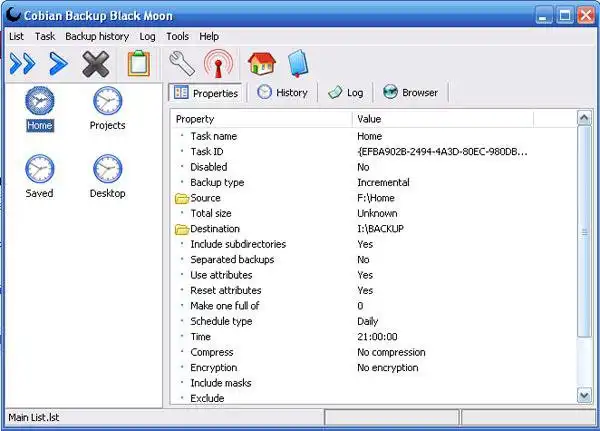This screenshot has height=431, width=600.
Task: Switch to the Properties tab
Action: click(206, 93)
